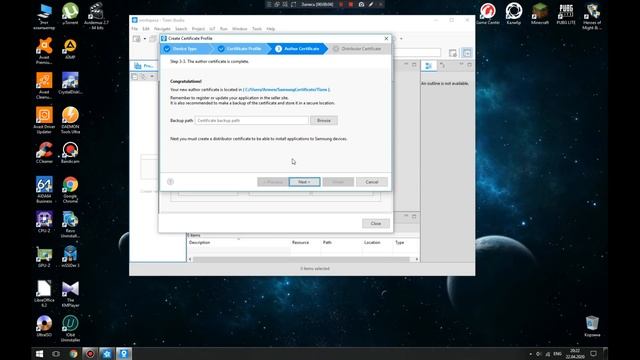The image size is (640, 360).
Task: Click the Certificate backup path field
Action: [252, 120]
